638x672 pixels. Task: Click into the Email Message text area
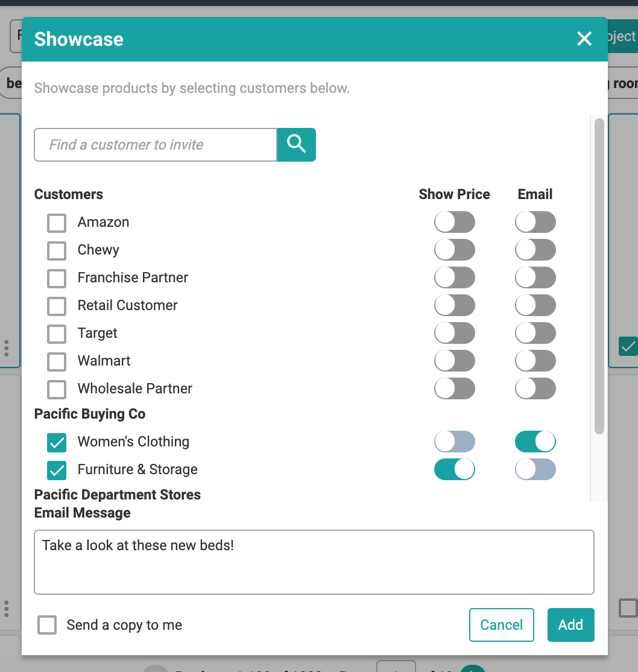314,562
